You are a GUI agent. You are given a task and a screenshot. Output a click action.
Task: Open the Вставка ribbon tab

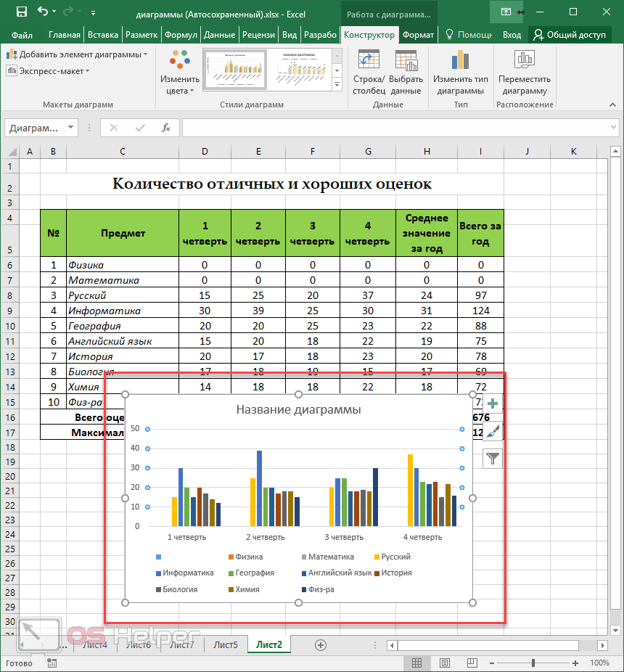point(103,35)
